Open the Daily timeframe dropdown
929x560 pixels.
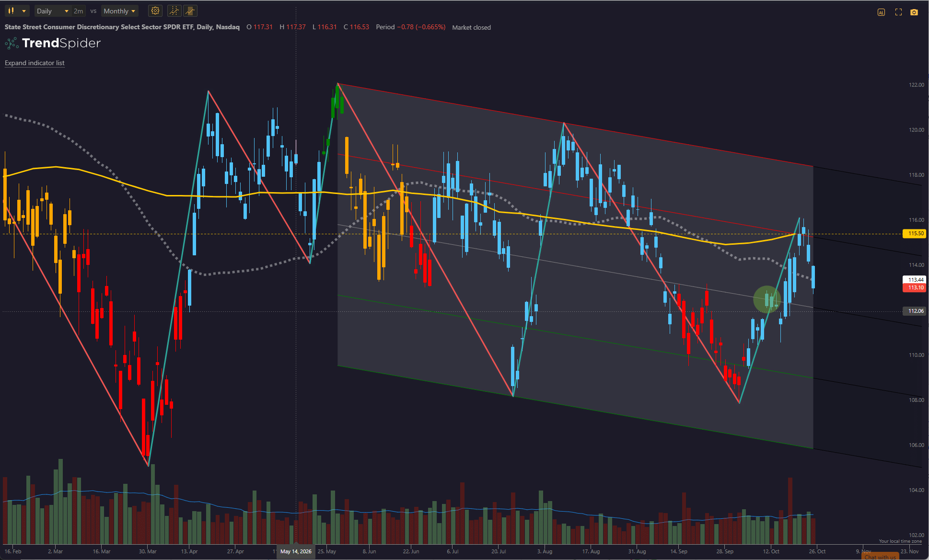[53, 11]
